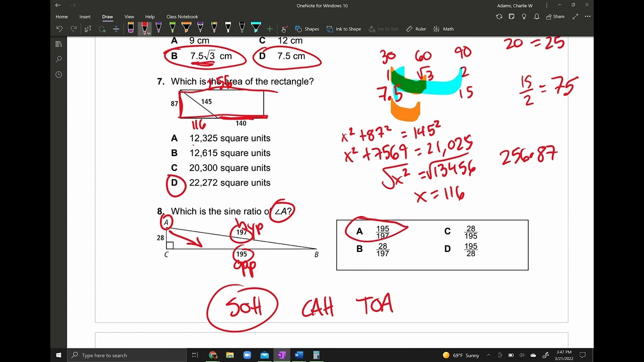Click the Draw tab
644x362 pixels.
coord(107,17)
